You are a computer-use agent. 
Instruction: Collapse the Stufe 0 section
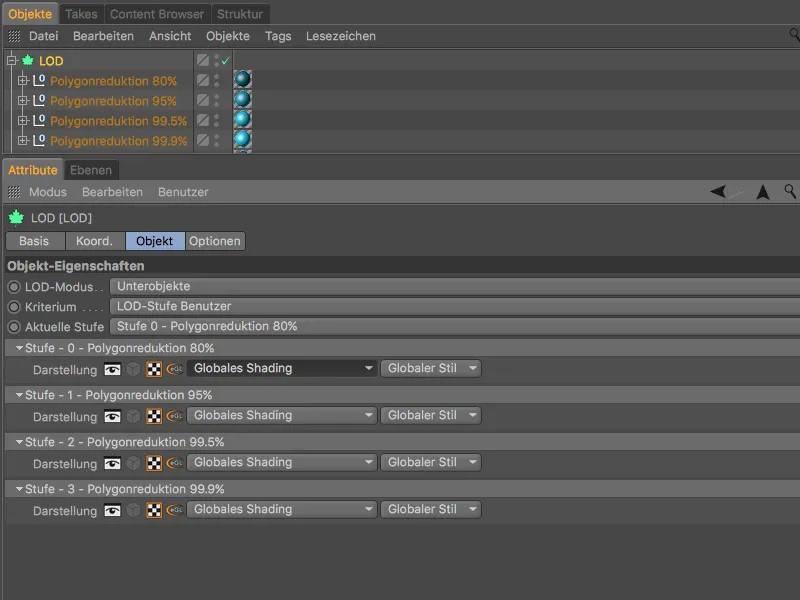pos(19,348)
